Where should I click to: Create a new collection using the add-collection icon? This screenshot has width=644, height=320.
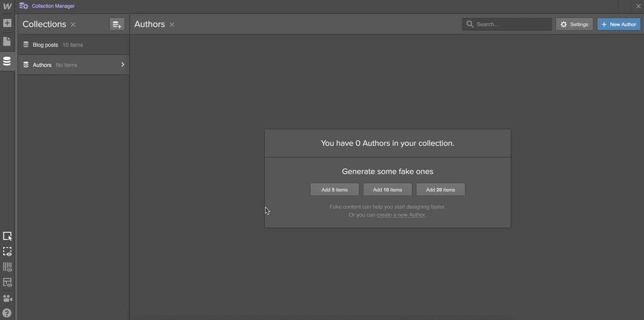(117, 24)
